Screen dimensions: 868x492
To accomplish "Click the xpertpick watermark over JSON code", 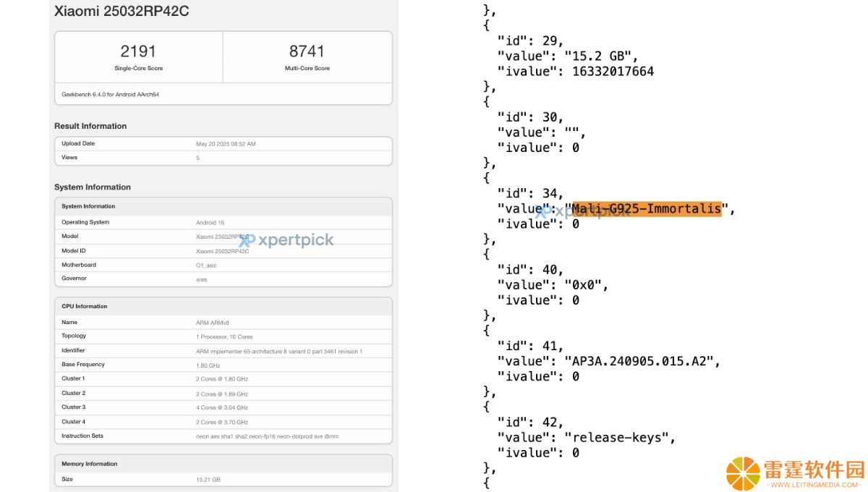I will pyautogui.click(x=571, y=211).
